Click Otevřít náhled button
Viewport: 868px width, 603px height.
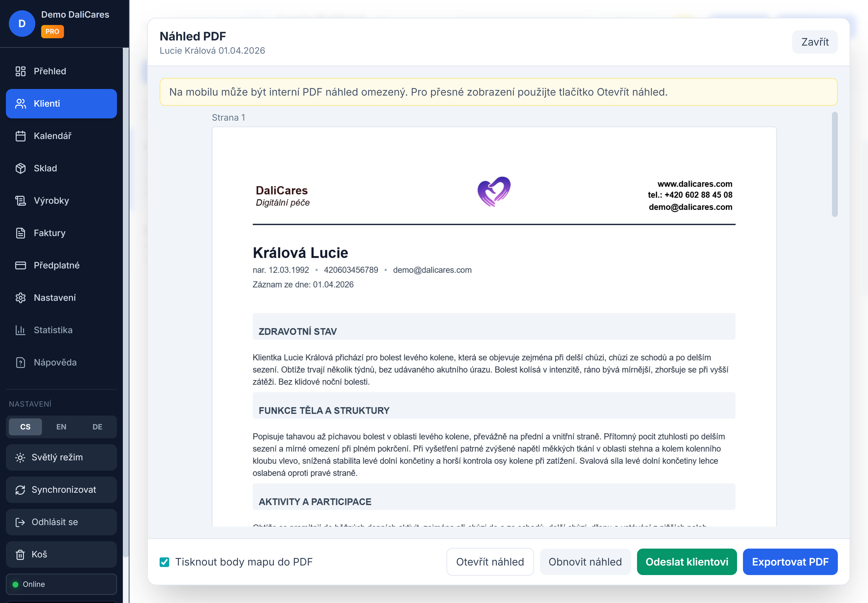click(490, 562)
